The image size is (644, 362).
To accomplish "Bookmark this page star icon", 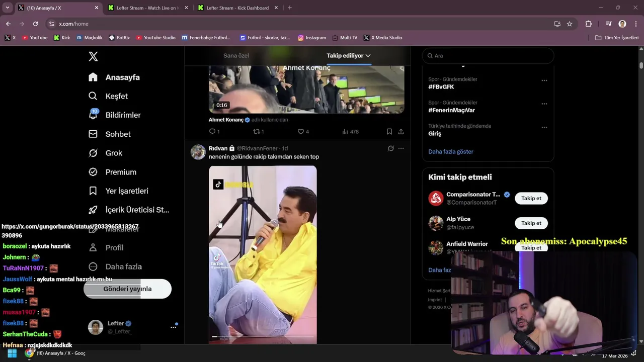I will [570, 24].
